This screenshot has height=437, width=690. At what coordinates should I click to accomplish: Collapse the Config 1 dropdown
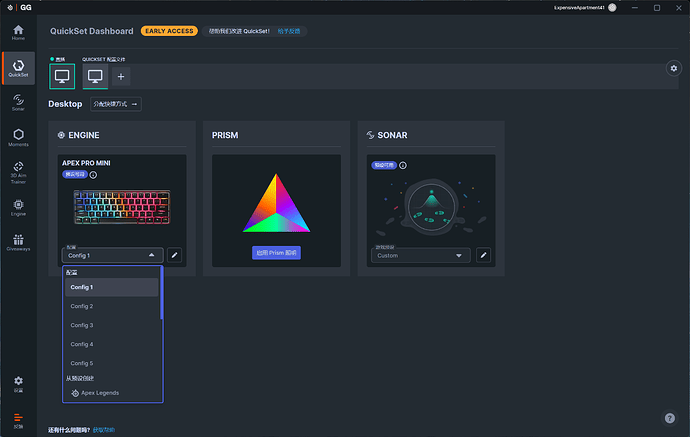[110, 255]
